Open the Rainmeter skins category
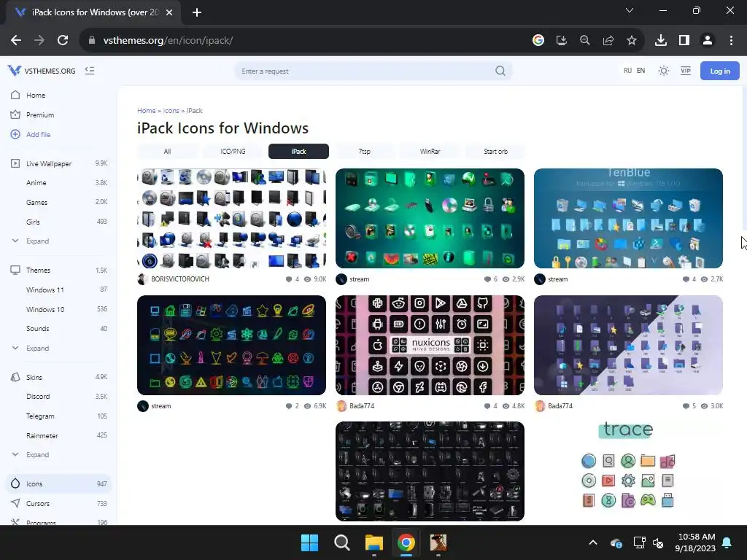Screen dimensions: 747x560 (x=42, y=435)
